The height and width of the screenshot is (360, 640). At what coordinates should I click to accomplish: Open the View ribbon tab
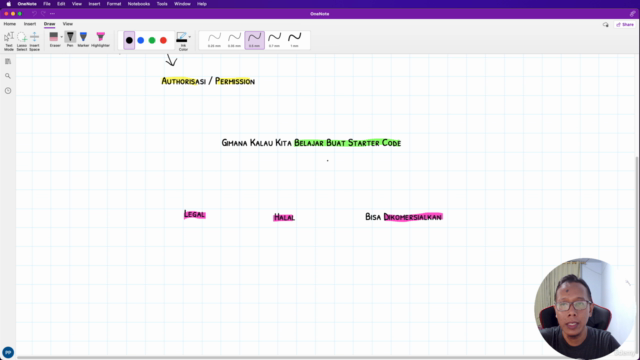click(68, 24)
